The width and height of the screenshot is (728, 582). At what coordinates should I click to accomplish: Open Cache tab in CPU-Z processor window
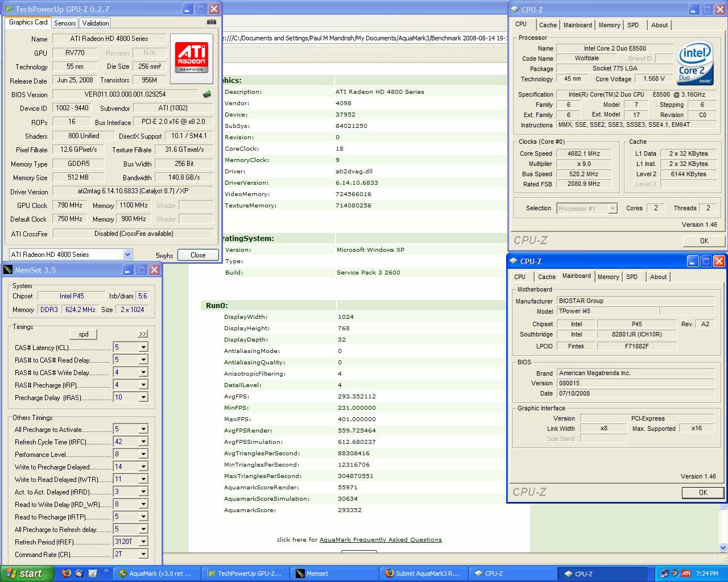coord(548,25)
